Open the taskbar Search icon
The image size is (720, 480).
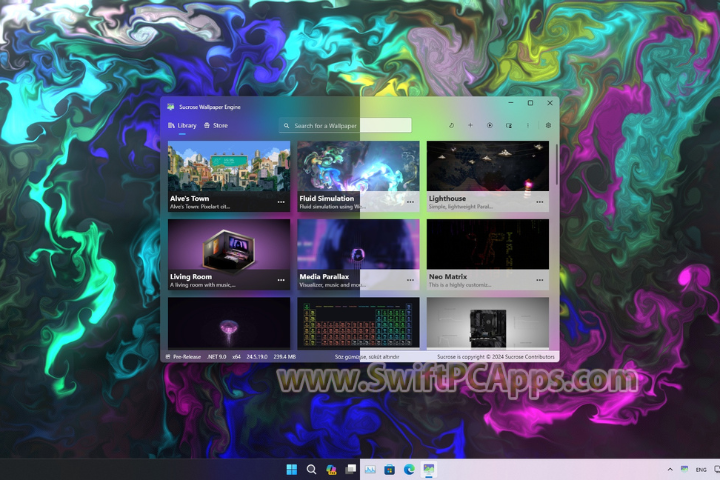pyautogui.click(x=311, y=469)
